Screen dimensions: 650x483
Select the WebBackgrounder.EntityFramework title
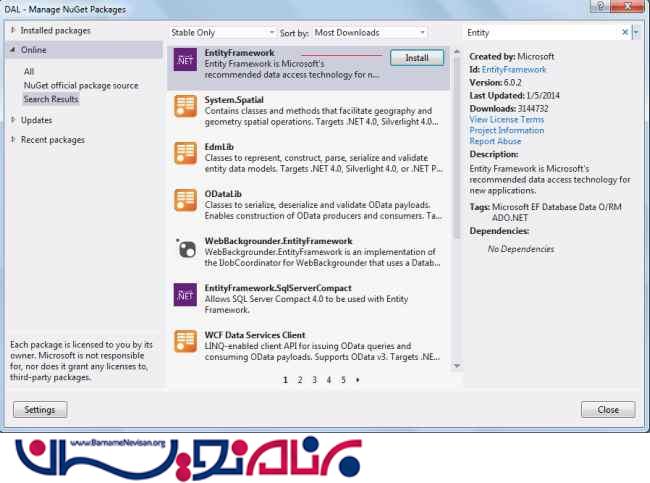tap(278, 241)
